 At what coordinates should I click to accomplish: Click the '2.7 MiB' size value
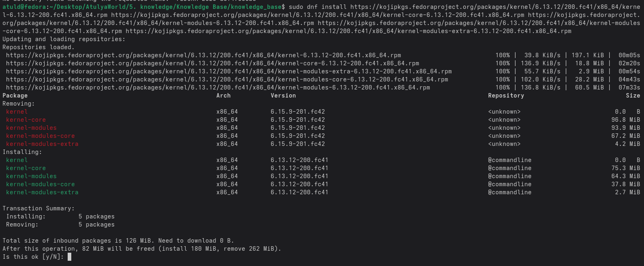coord(627,192)
